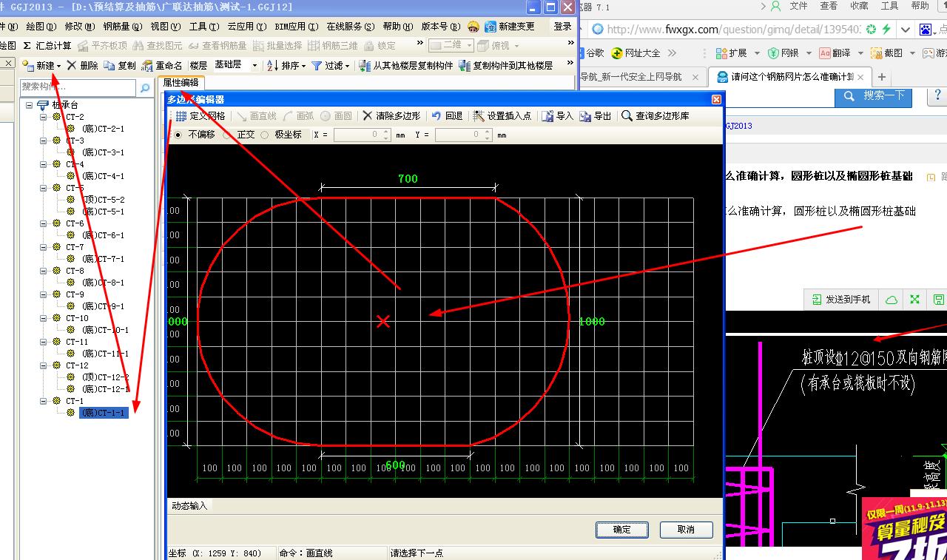Open the 在线服务 menu
This screenshot has width=947, height=560.
[x=351, y=26]
